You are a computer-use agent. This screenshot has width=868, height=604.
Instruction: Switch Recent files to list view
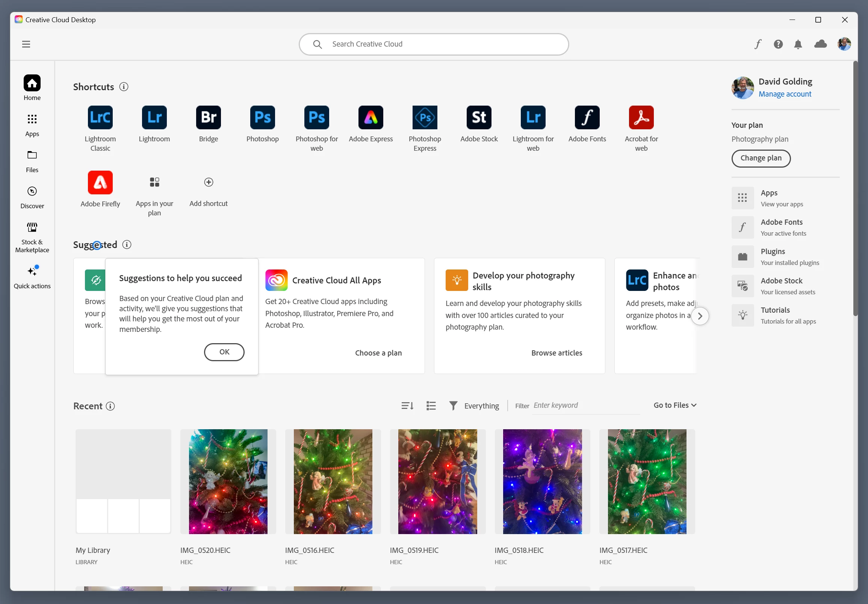[x=431, y=406]
